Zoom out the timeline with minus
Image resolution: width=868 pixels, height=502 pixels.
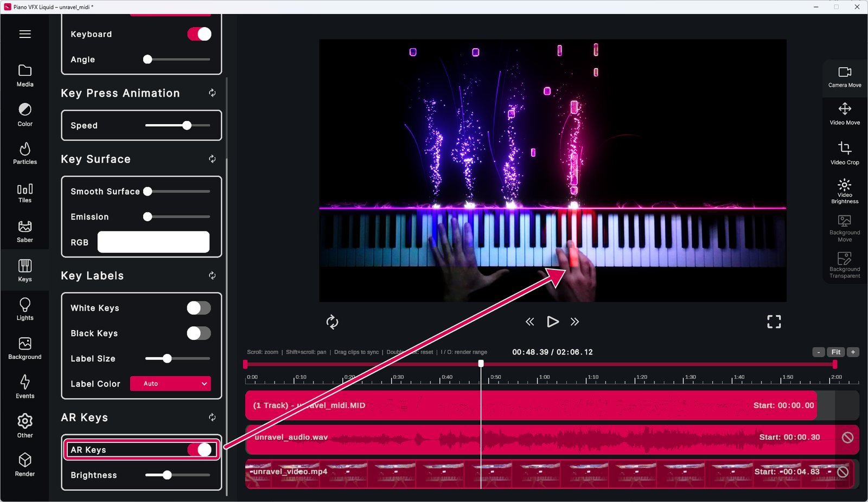point(819,352)
